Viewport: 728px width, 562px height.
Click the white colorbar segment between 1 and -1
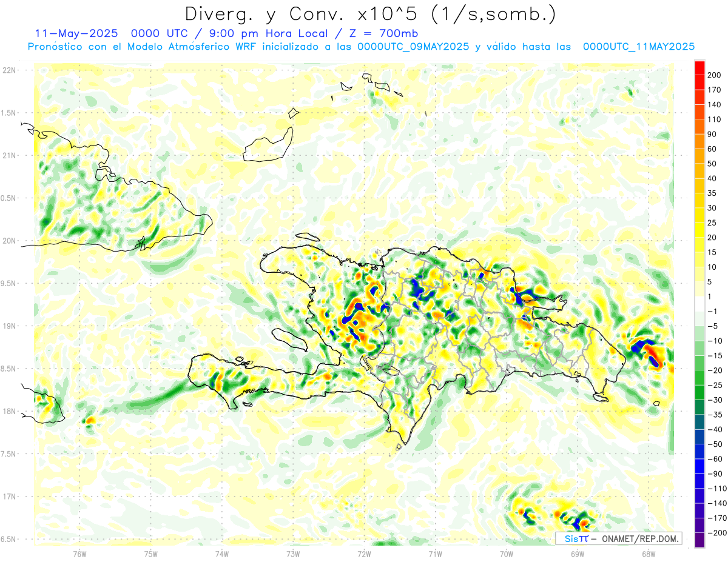[x=699, y=304]
